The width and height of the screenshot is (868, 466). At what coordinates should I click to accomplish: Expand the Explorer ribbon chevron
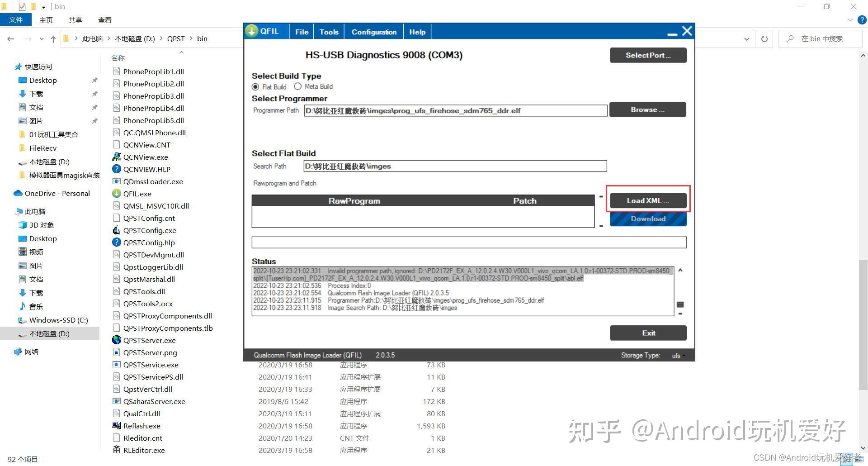(850, 20)
